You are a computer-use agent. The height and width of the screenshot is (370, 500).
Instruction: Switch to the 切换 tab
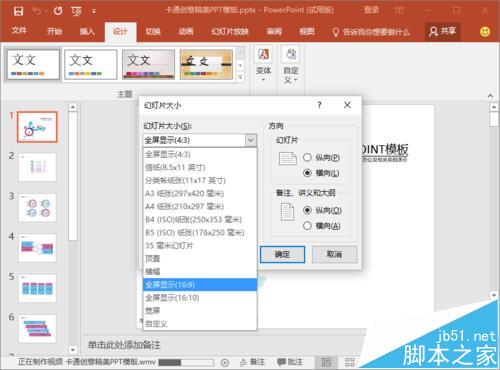[153, 31]
